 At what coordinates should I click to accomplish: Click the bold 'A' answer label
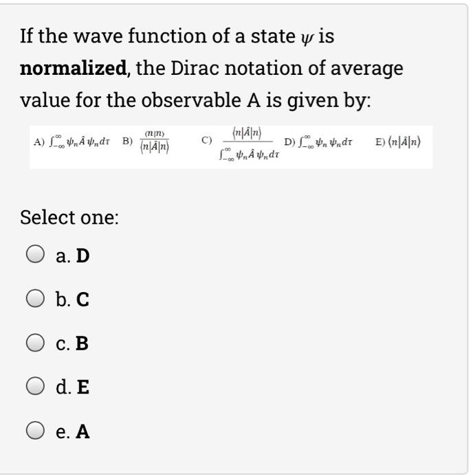tap(83, 432)
